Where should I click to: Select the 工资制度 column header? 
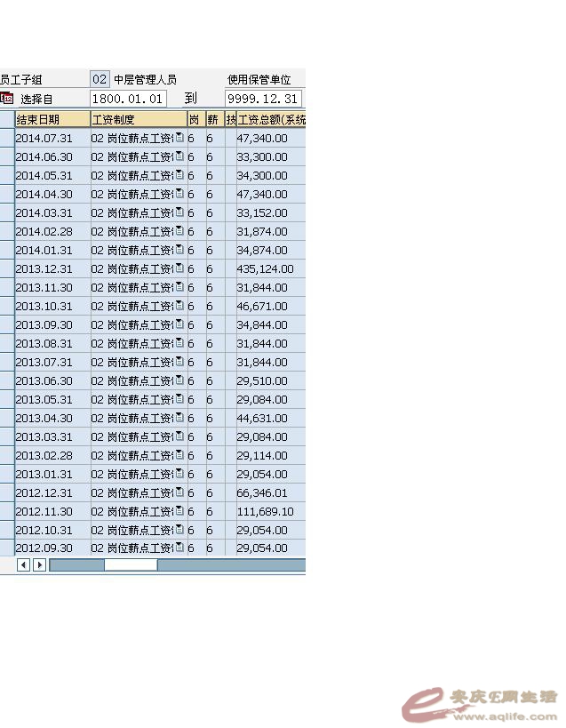click(x=139, y=119)
